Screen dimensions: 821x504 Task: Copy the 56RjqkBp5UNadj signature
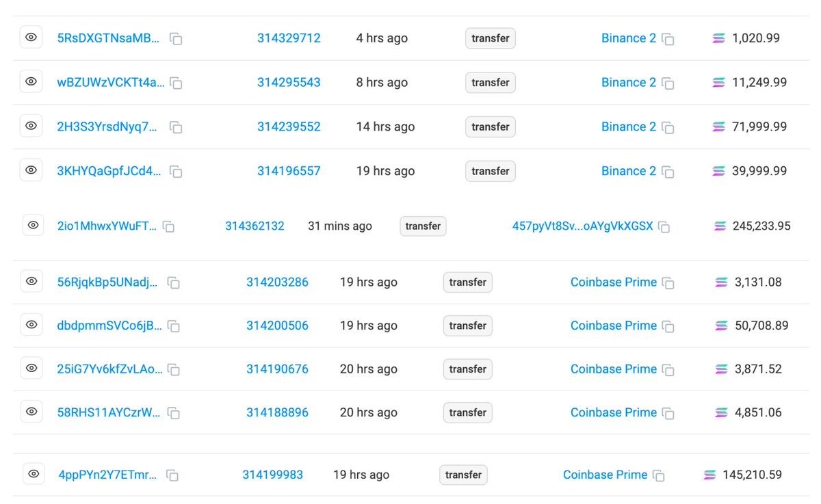tap(174, 282)
